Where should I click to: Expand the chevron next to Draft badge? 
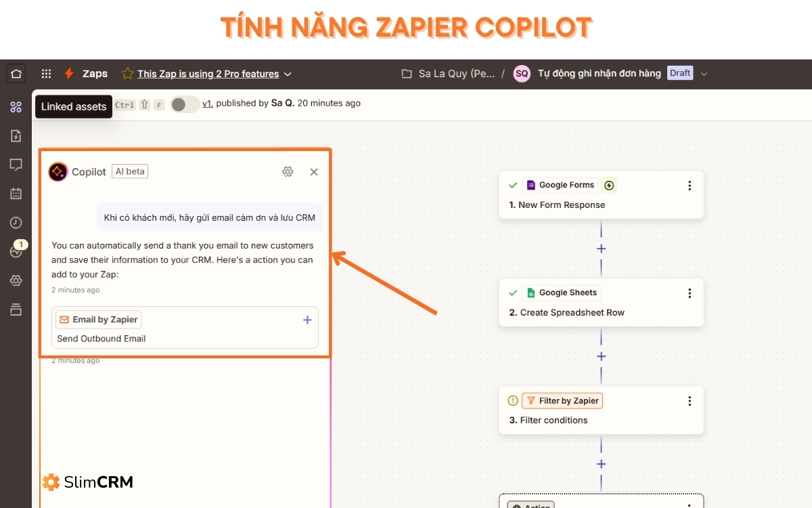pyautogui.click(x=704, y=74)
